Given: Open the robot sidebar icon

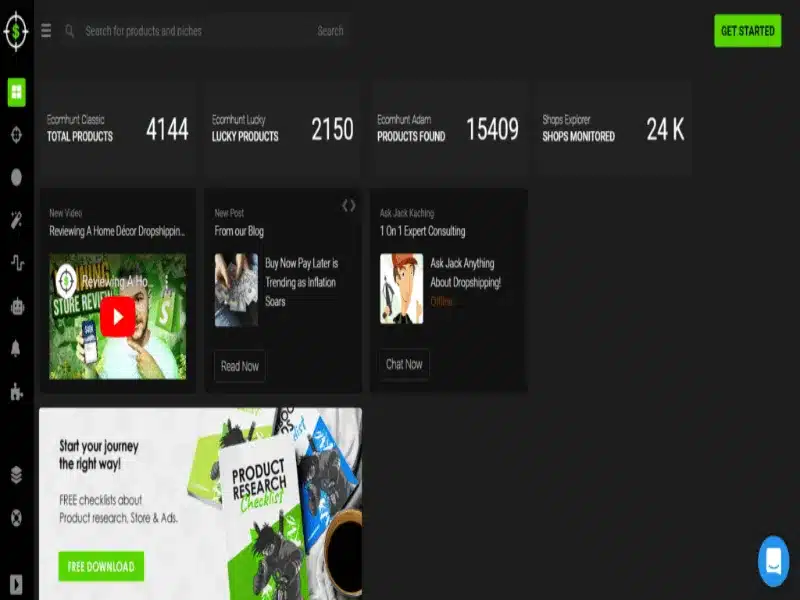Looking at the screenshot, I should [x=17, y=306].
